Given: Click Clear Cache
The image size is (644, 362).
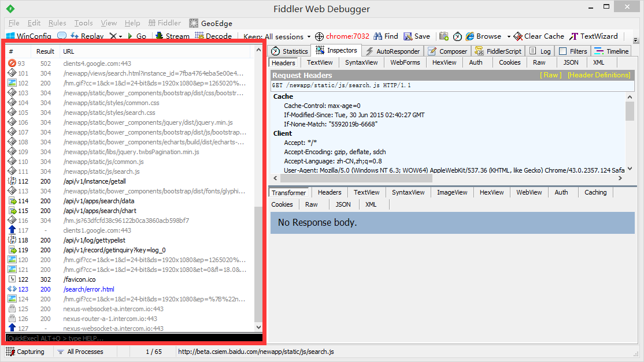Looking at the screenshot, I should [539, 36].
